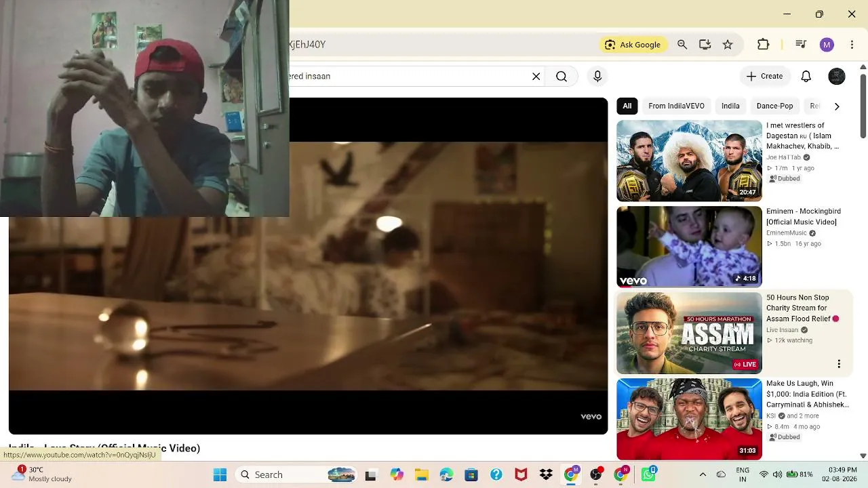Click '1.5bn 16 yr ago' Eminem stats
The width and height of the screenshot is (868, 488).
(x=793, y=244)
